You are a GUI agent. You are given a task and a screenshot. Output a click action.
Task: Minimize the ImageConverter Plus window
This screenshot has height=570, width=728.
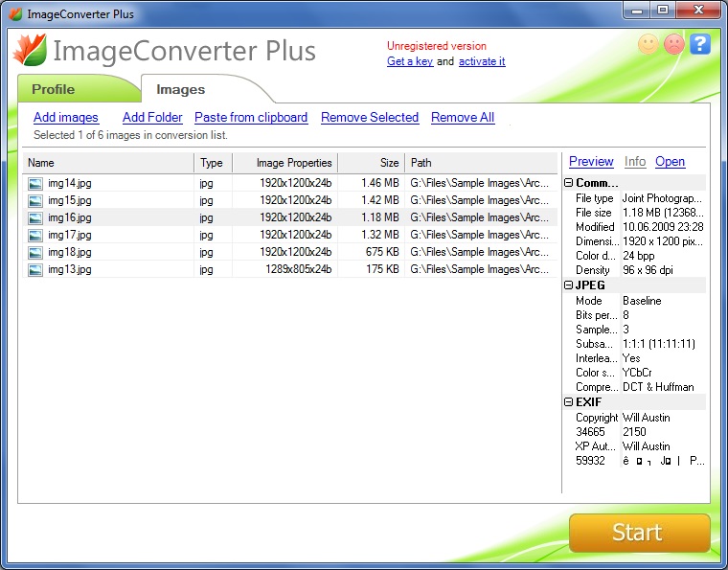point(637,11)
